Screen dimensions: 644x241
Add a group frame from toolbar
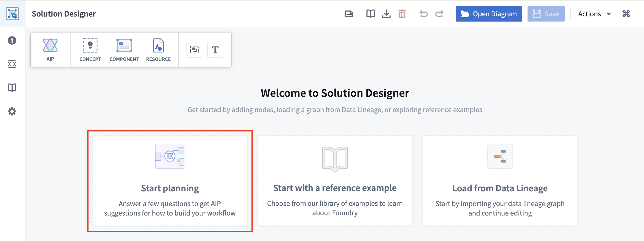point(194,50)
